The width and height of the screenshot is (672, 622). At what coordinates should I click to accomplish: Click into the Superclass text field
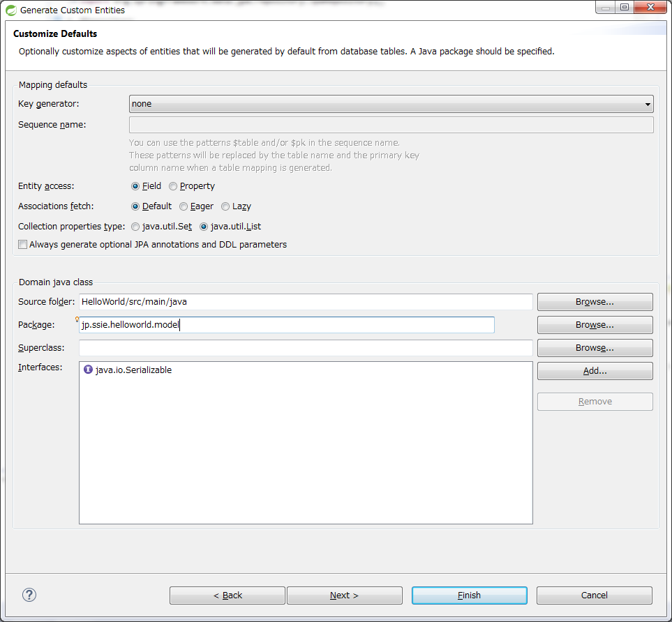(306, 347)
